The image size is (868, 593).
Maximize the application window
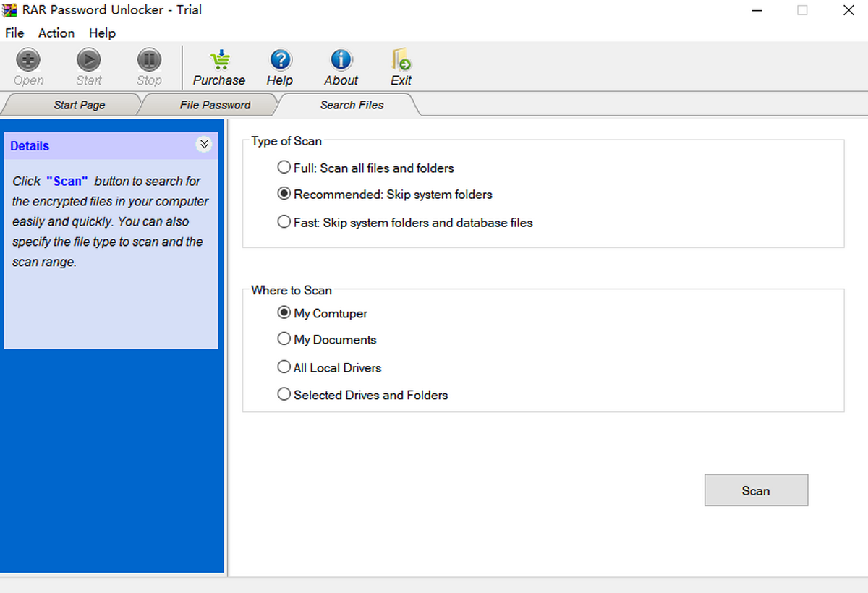(x=802, y=11)
